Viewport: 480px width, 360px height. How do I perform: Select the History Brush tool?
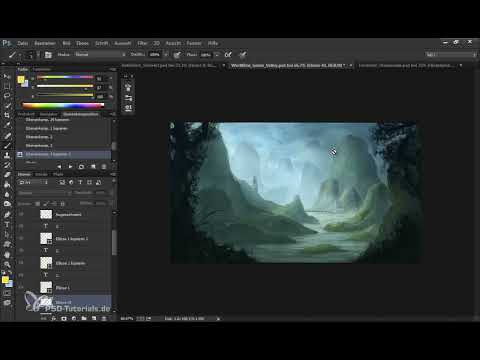click(7, 165)
